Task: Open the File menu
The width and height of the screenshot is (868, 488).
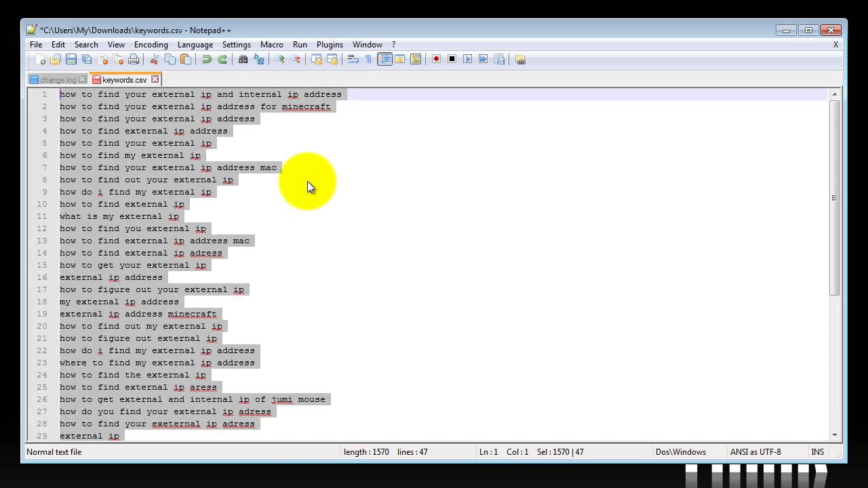Action: click(x=36, y=45)
